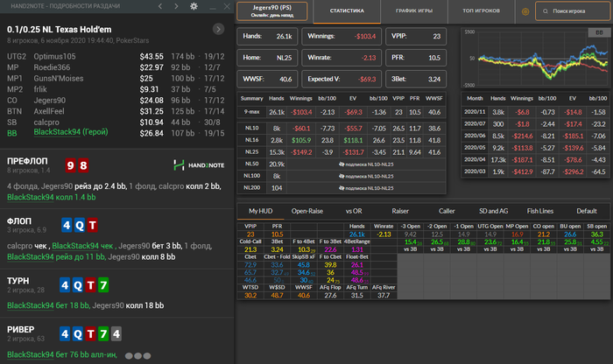Click NL200 subscription lock icon

coord(342,188)
